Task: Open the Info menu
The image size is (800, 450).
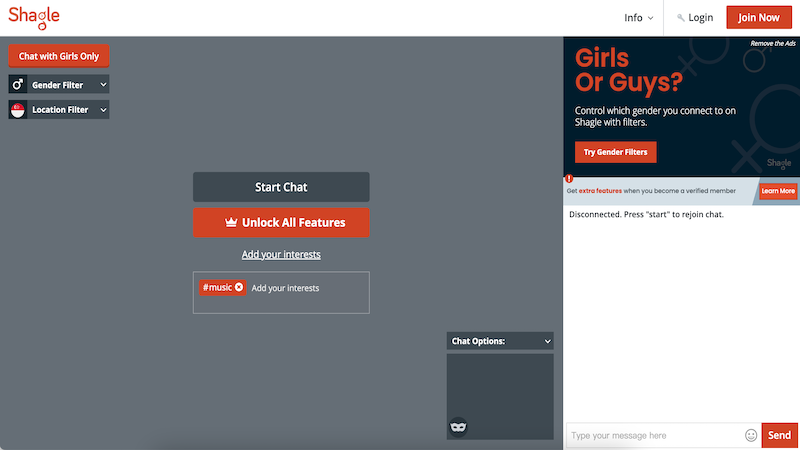Action: [638, 18]
